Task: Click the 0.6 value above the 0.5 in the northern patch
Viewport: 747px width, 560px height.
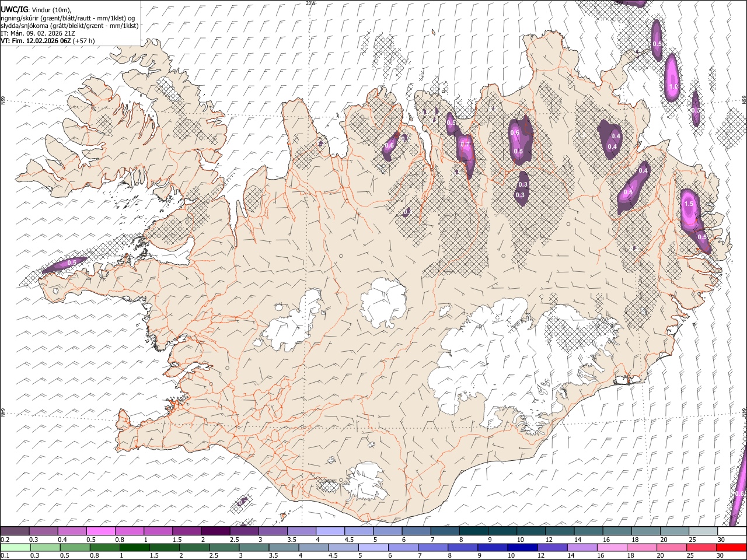Action: pos(515,132)
